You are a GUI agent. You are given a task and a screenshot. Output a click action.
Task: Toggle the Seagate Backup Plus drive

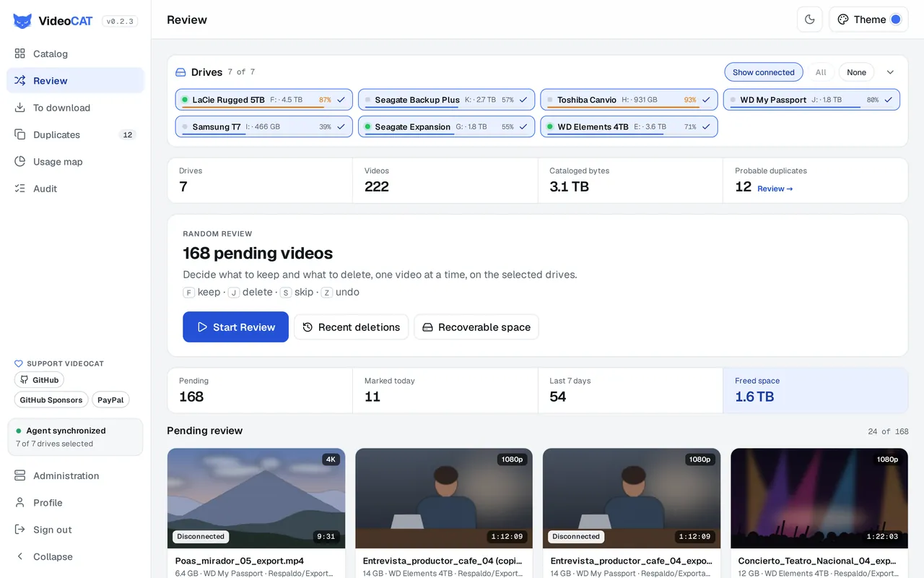tap(447, 100)
